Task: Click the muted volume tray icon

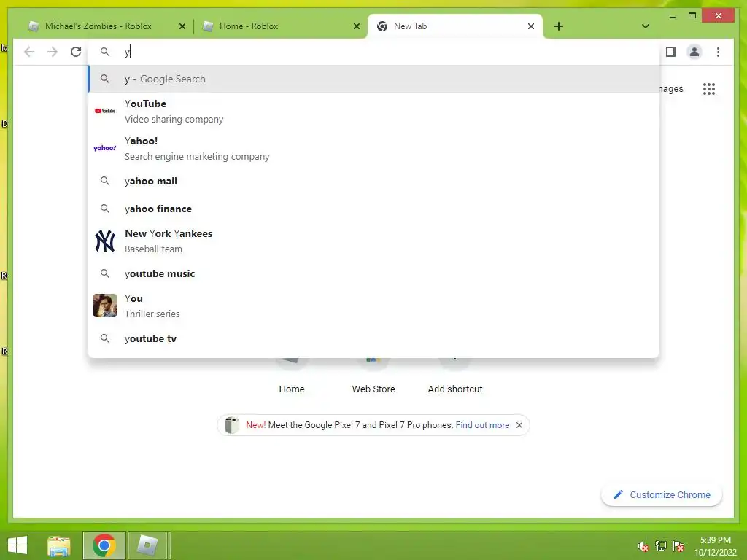Action: click(643, 547)
